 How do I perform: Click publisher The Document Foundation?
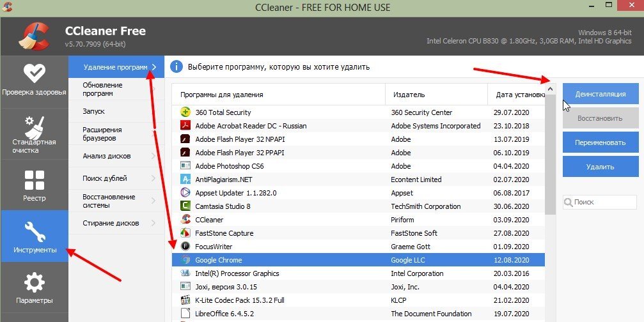coord(431,314)
